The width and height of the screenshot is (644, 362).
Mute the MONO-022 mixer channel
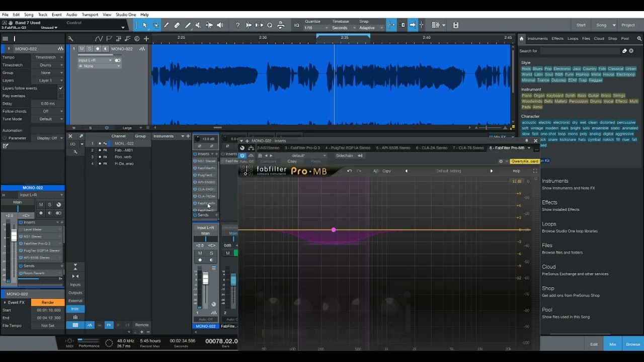tap(200, 253)
